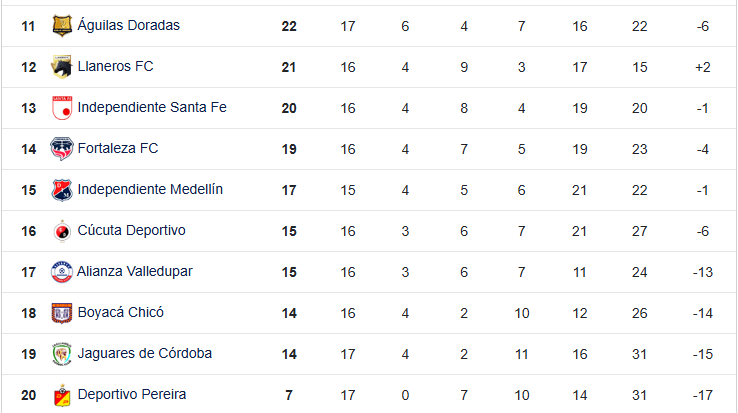The height and width of the screenshot is (413, 738).
Task: Click the Boyacá Chicó team crest
Action: (x=62, y=313)
